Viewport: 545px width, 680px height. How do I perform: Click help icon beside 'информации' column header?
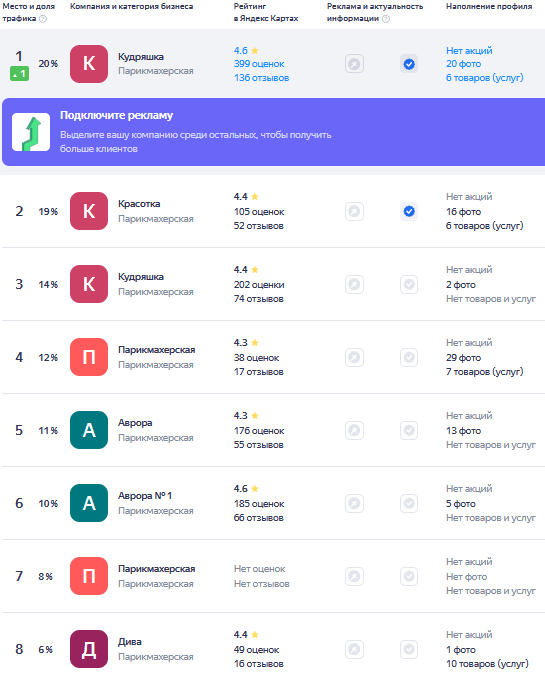[386, 19]
